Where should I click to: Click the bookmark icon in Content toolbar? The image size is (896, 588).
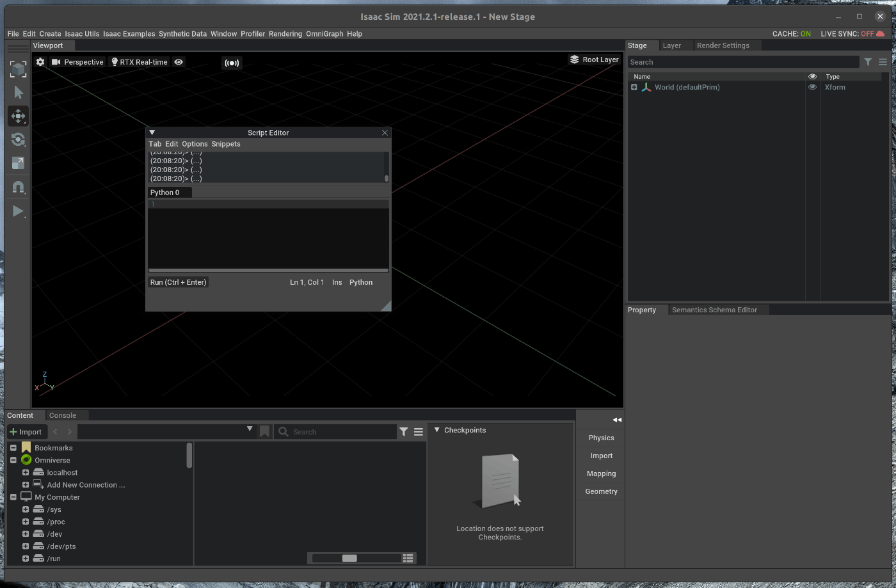coord(264,432)
